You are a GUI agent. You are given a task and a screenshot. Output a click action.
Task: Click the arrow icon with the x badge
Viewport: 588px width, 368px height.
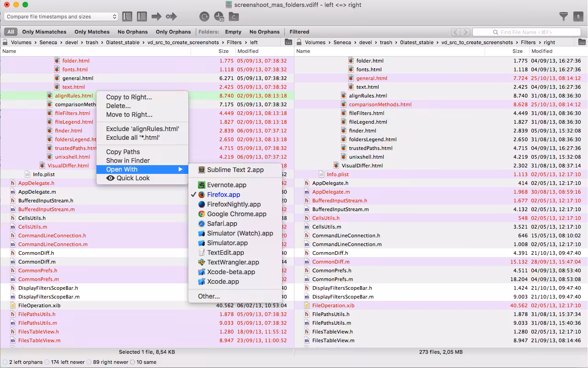click(172, 17)
